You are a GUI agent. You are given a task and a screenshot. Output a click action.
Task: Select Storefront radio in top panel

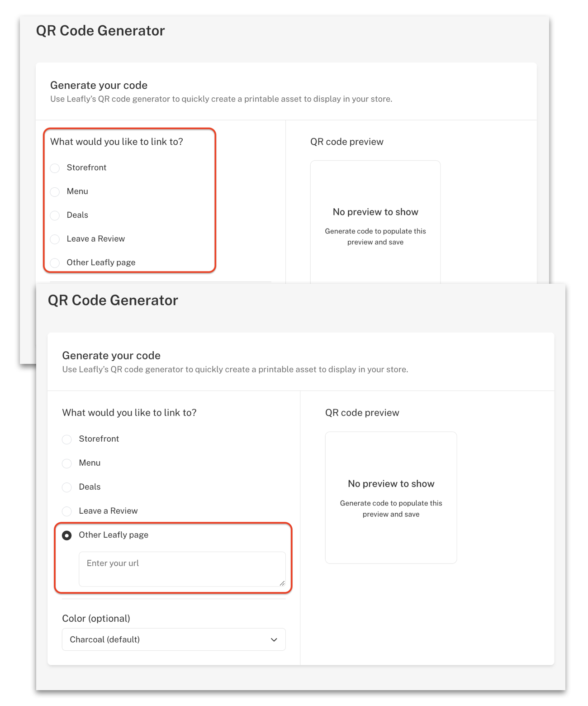(x=55, y=168)
